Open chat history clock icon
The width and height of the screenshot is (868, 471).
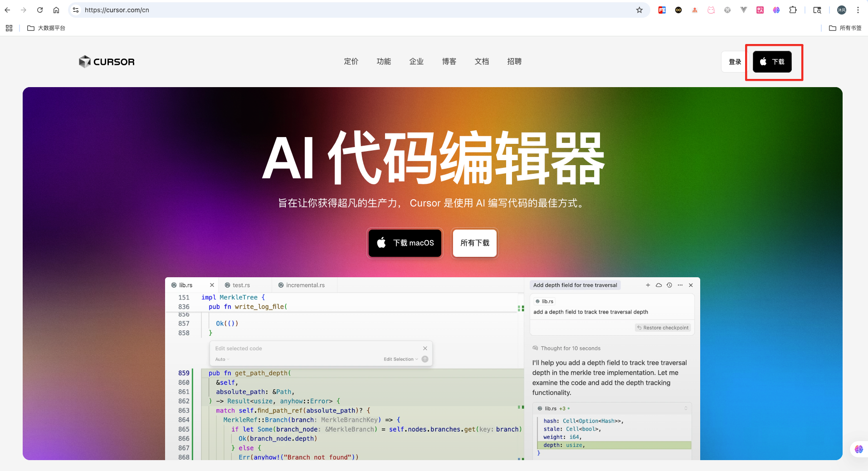[x=669, y=285]
